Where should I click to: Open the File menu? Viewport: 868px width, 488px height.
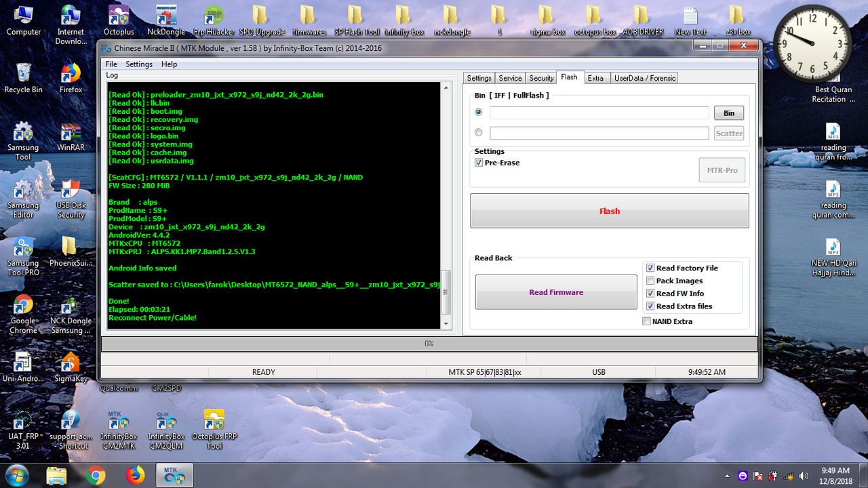pos(111,64)
